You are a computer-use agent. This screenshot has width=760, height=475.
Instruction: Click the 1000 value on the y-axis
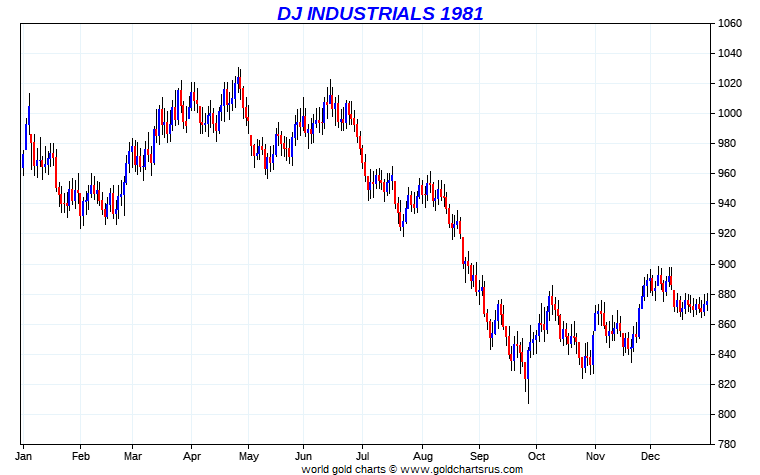coord(730,113)
